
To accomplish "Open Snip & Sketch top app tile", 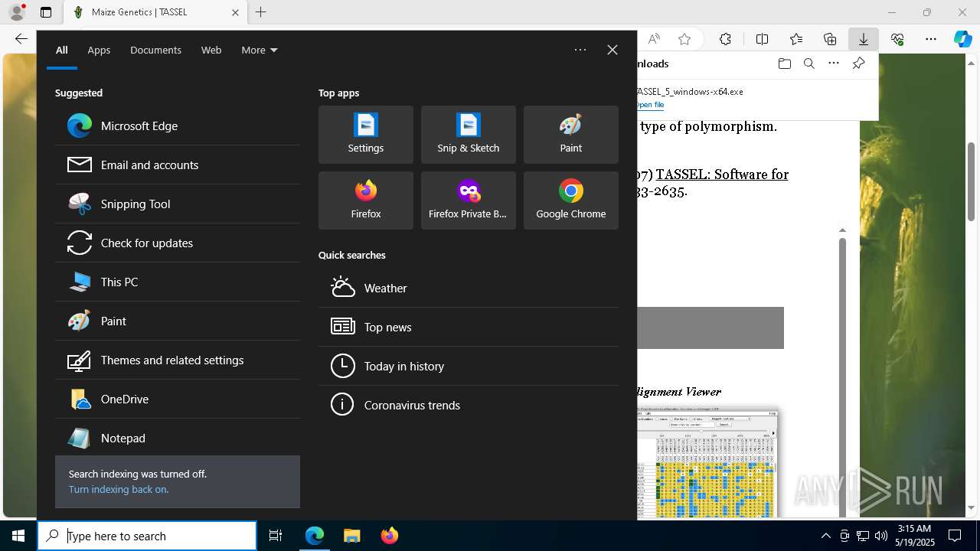I will [x=469, y=135].
